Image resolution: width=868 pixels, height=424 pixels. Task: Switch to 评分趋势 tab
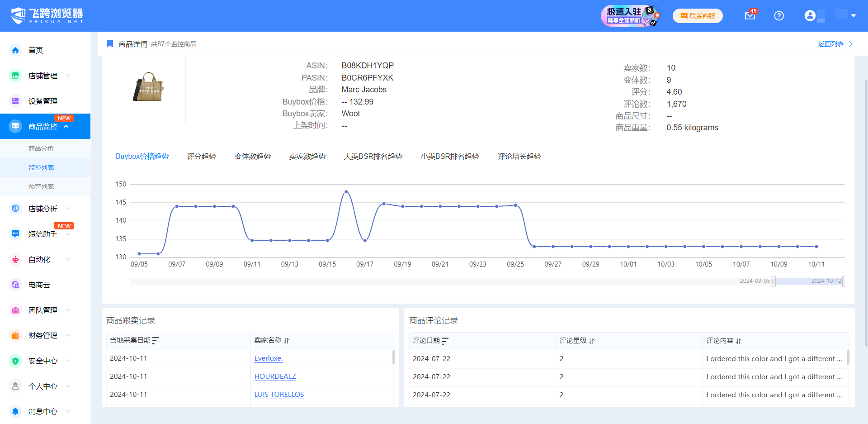pyautogui.click(x=202, y=156)
